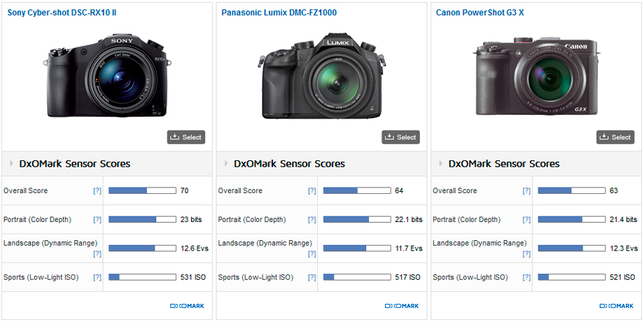Viewport: 644px width, 322px height.
Task: Open help [?] for Sony Overall Score
Action: (x=97, y=191)
